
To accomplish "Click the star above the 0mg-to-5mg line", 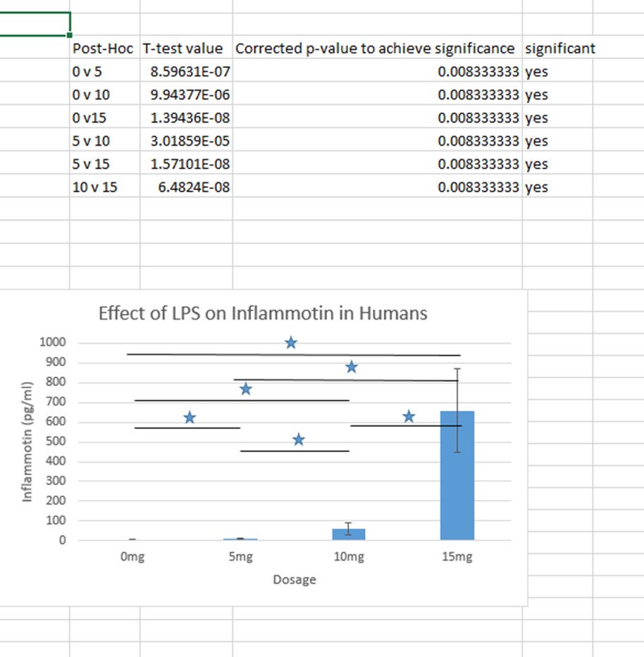I will coord(190,418).
